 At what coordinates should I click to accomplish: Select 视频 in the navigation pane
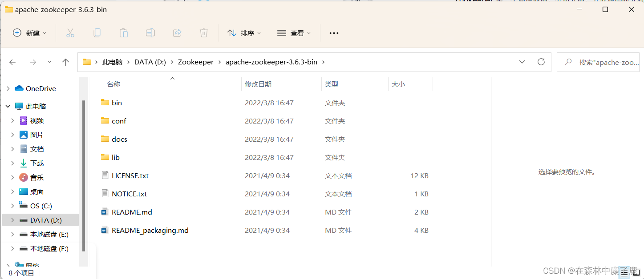37,120
